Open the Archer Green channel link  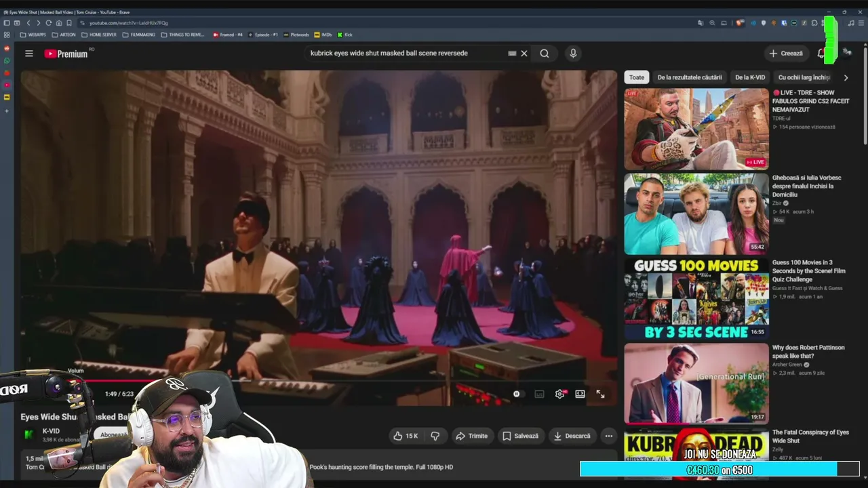[x=788, y=365]
